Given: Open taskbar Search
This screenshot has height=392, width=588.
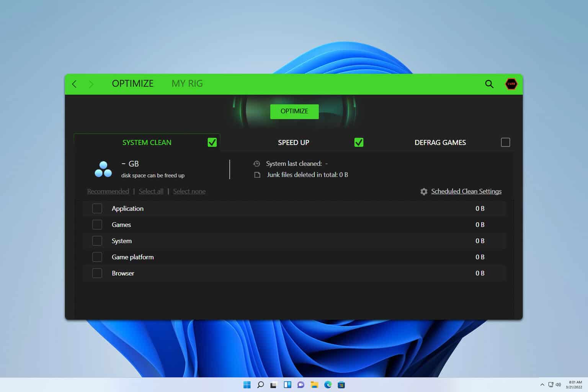Looking at the screenshot, I should [x=260, y=385].
